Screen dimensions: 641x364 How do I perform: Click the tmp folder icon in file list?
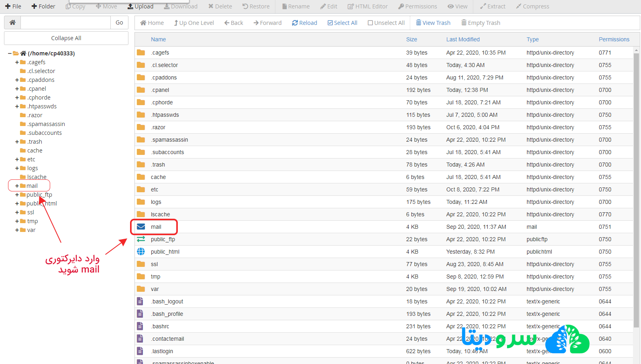click(141, 277)
